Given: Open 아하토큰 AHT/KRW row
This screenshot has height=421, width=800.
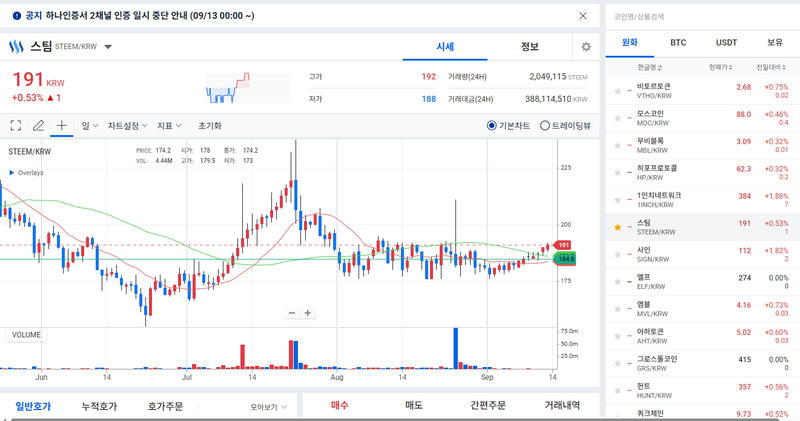Looking at the screenshot, I should (x=703, y=336).
